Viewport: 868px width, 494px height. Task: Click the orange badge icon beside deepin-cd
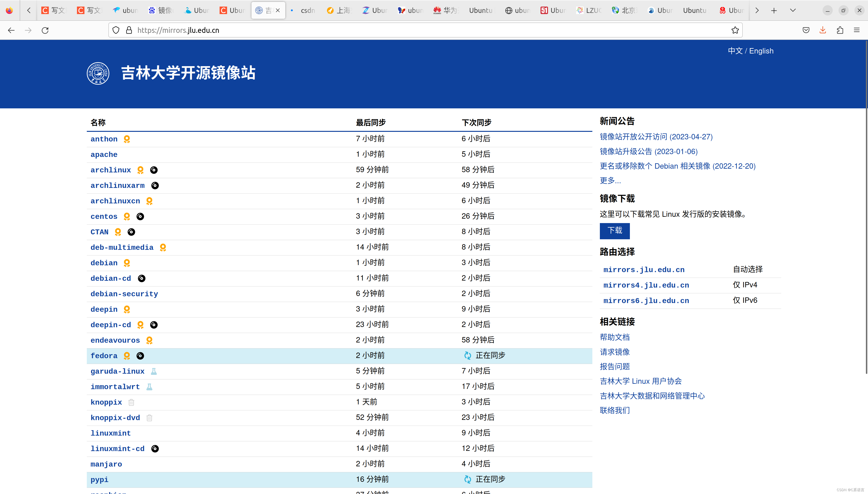tap(141, 325)
